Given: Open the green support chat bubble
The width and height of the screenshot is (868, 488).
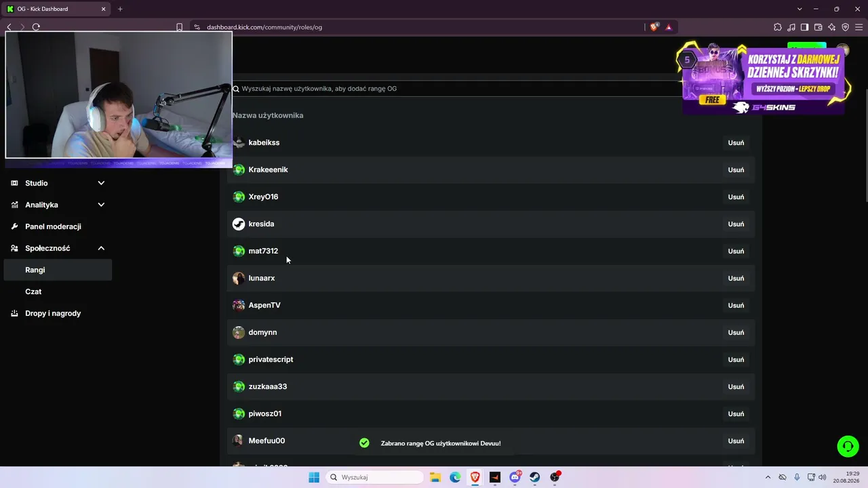Looking at the screenshot, I should click(x=848, y=446).
